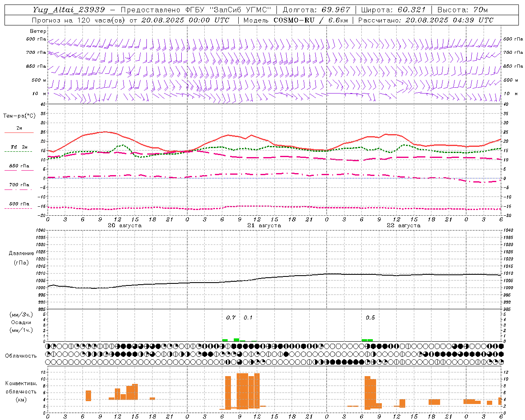Select the 0.1 precipitation value
The width and height of the screenshot is (525, 420).
click(x=248, y=317)
